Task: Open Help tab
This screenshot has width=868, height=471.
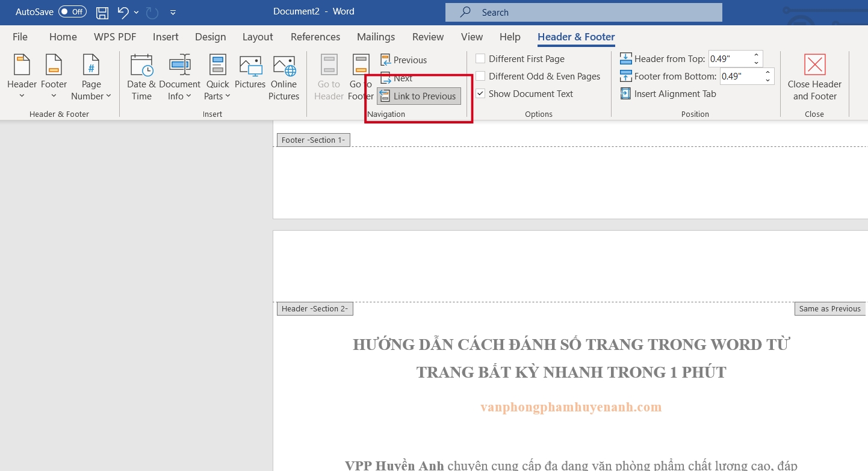Action: [x=510, y=37]
